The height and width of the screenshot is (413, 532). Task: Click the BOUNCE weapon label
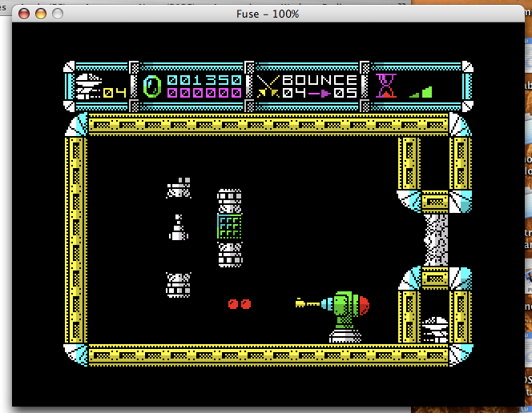[320, 80]
